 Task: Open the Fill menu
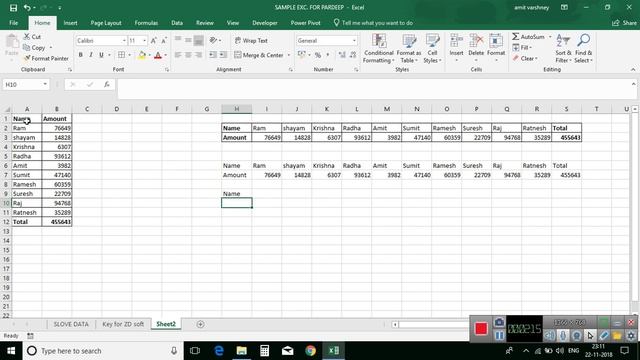522,48
